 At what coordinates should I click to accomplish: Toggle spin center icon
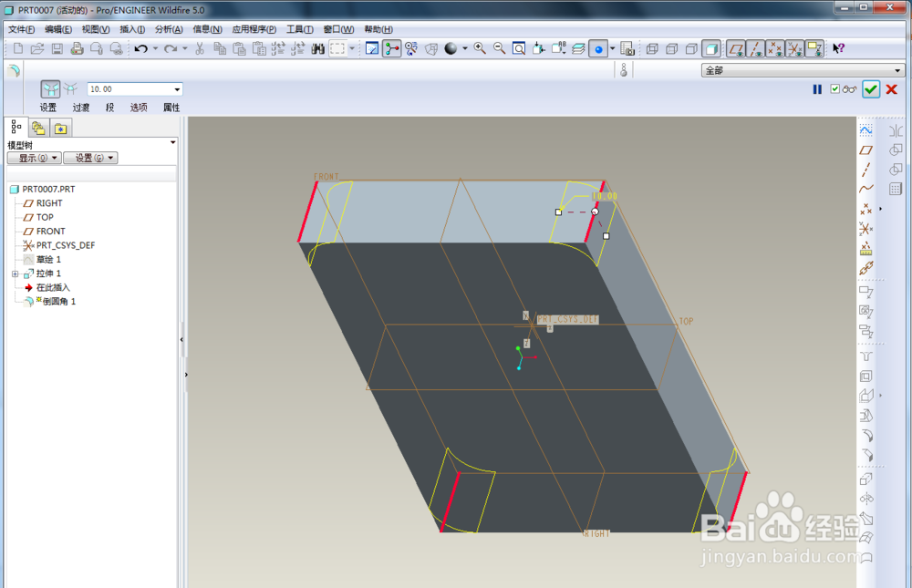[392, 49]
